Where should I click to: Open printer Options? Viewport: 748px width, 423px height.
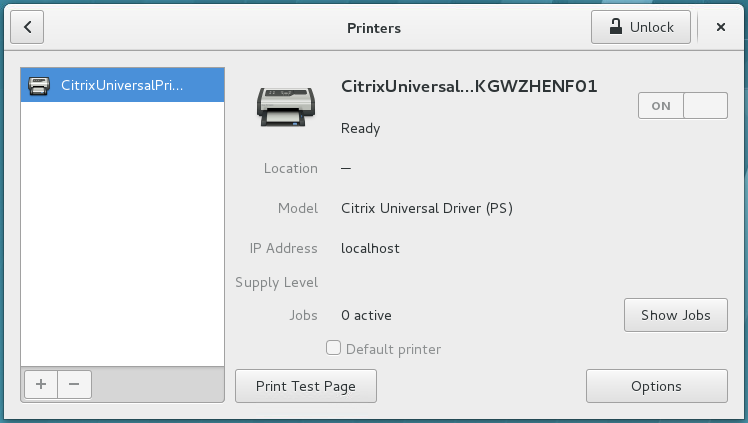coord(656,386)
